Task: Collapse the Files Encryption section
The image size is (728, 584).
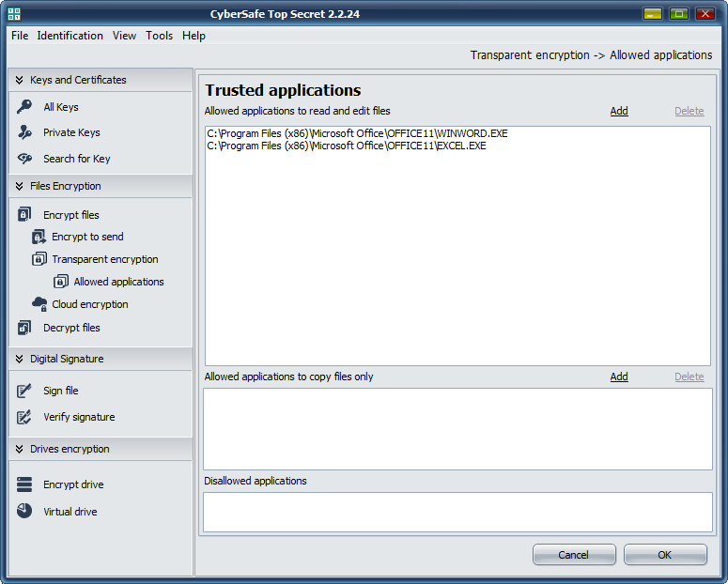Action: click(19, 186)
